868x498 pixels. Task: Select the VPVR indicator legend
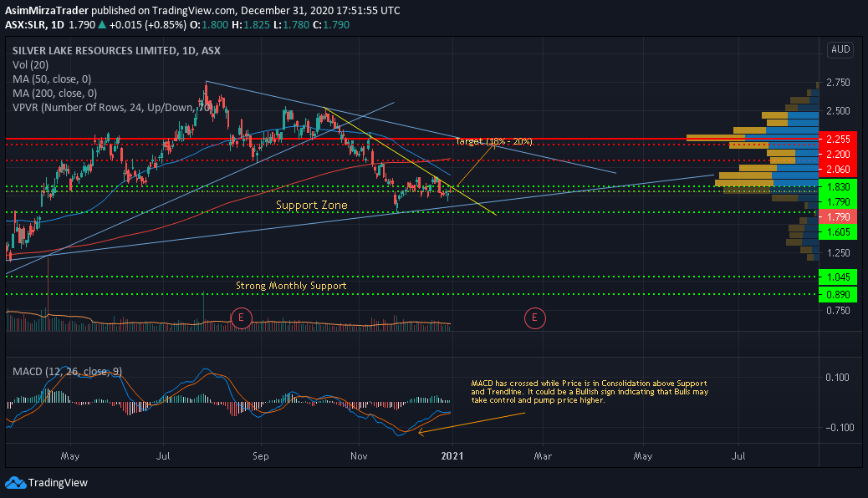coord(111,107)
